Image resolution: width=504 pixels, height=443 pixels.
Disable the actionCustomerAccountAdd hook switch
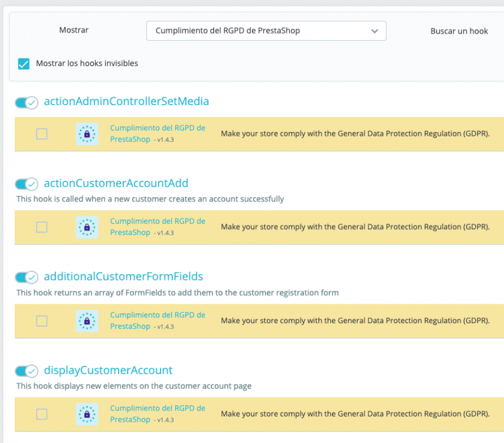[x=27, y=184]
